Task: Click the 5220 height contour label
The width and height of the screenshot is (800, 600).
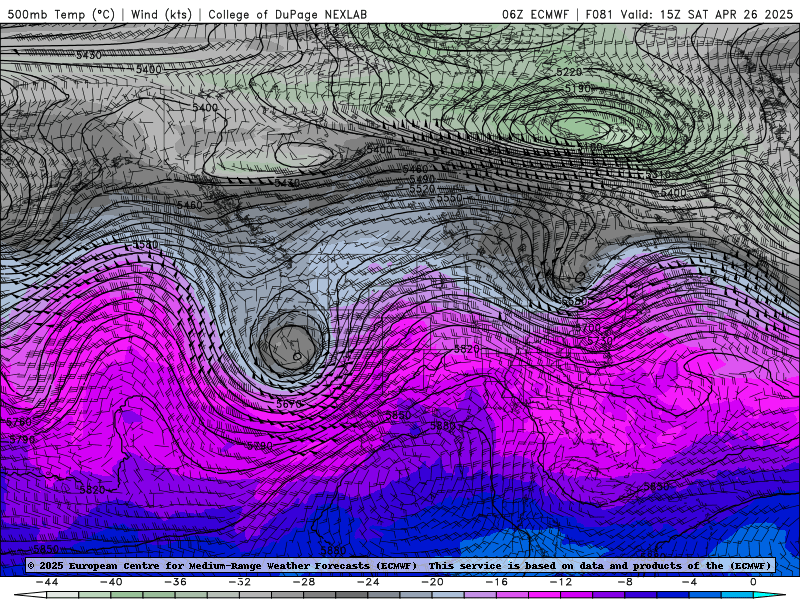Action: point(569,72)
